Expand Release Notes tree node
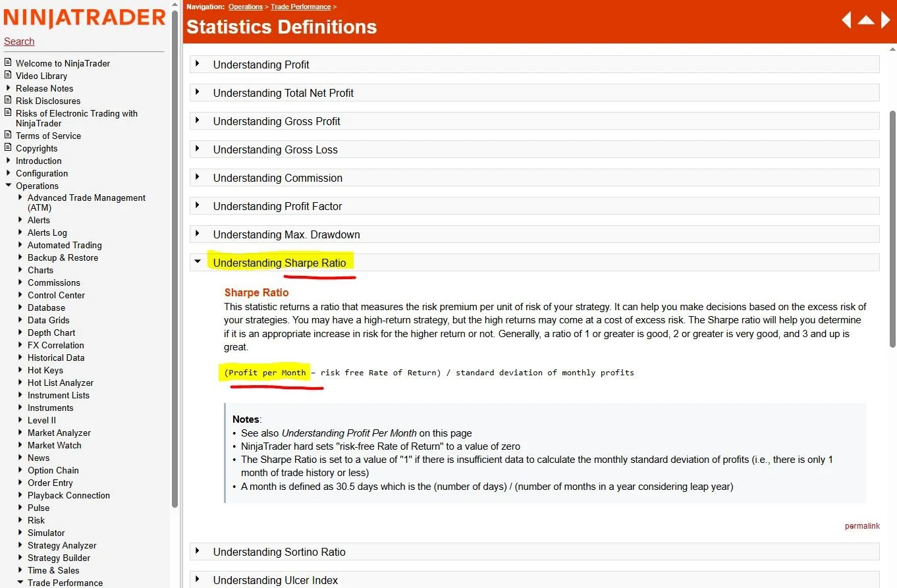The height and width of the screenshot is (588, 897). coord(8,88)
